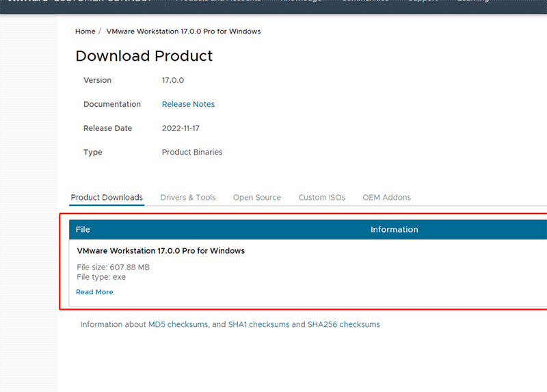Click the 2022-11-17 release date value
This screenshot has height=392, width=547.
(181, 128)
